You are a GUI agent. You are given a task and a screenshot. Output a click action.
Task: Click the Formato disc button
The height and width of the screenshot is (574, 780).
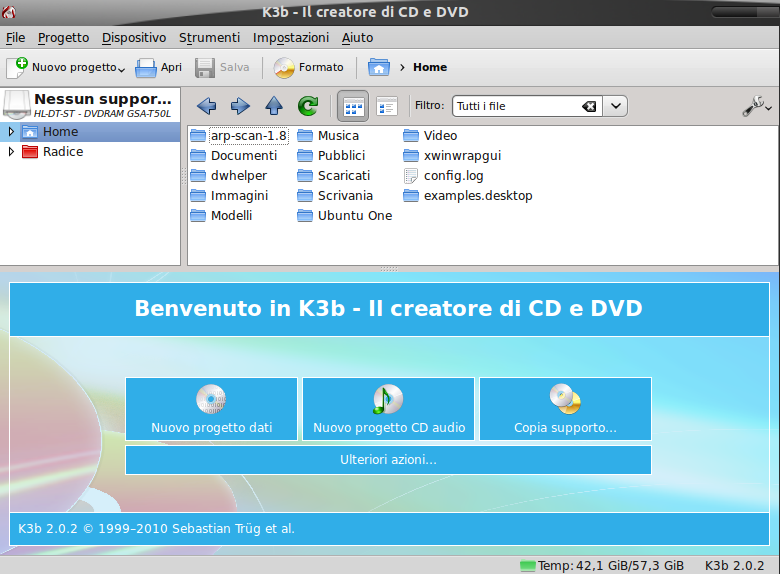(308, 67)
